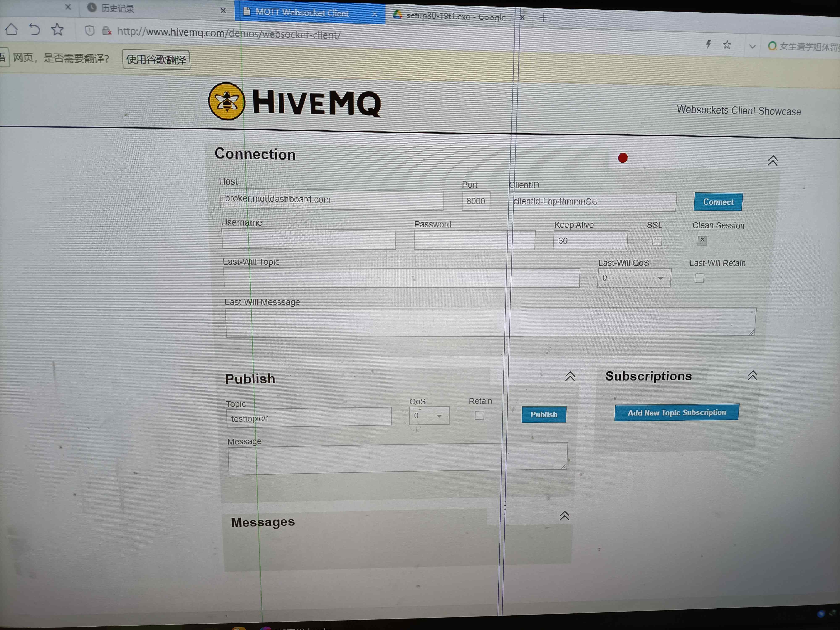Click the Last-Will Topic input field
Image resolution: width=840 pixels, height=630 pixels.
click(401, 278)
